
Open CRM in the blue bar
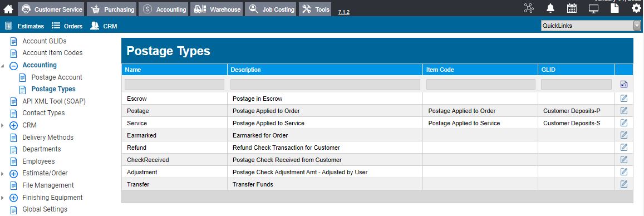(104, 26)
